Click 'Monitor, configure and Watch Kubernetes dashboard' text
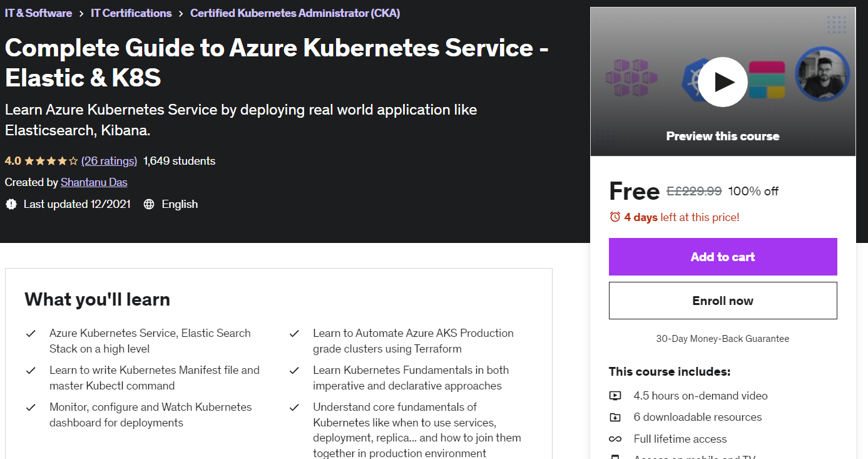Image resolution: width=868 pixels, height=459 pixels. 151,415
